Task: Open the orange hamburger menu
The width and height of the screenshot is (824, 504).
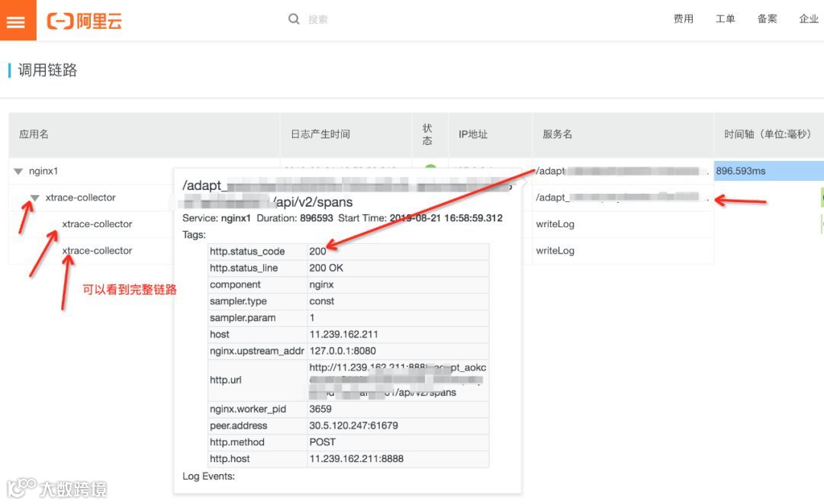Action: click(x=18, y=20)
